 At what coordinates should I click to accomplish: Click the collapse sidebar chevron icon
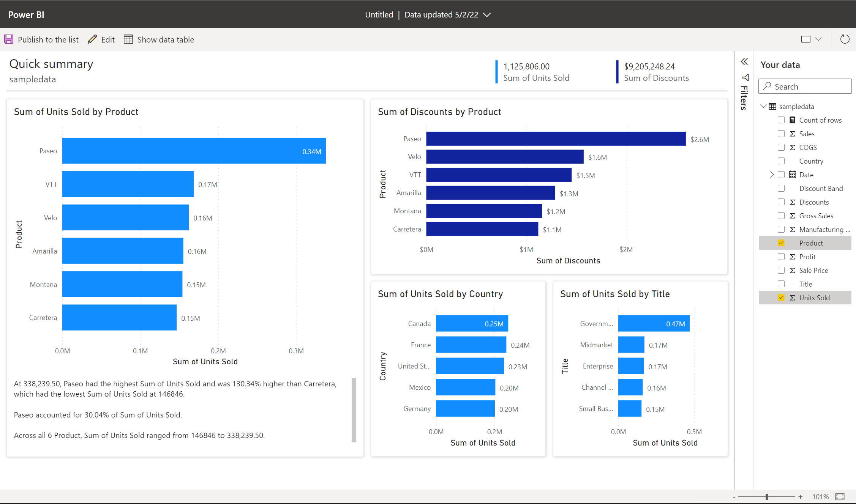[x=744, y=62]
